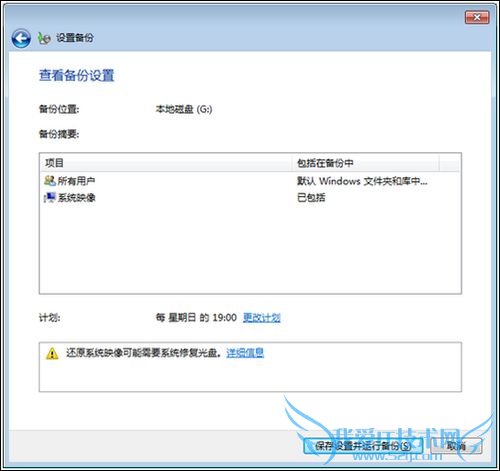500x471 pixels.
Task: Click the 设置备份 backup wizard icon
Action: (x=44, y=38)
